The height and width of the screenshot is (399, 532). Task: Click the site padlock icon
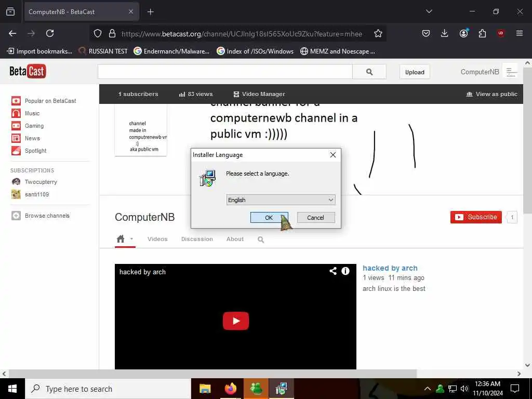point(112,33)
